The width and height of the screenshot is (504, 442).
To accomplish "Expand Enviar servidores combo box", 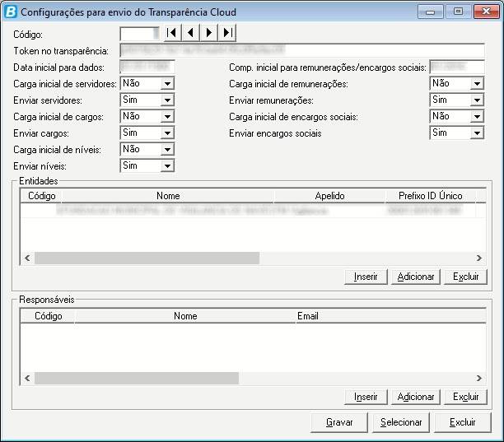I will [167, 100].
